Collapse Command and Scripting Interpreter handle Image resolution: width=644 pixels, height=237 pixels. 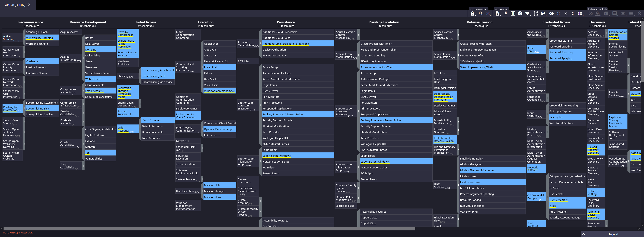pos(202,67)
